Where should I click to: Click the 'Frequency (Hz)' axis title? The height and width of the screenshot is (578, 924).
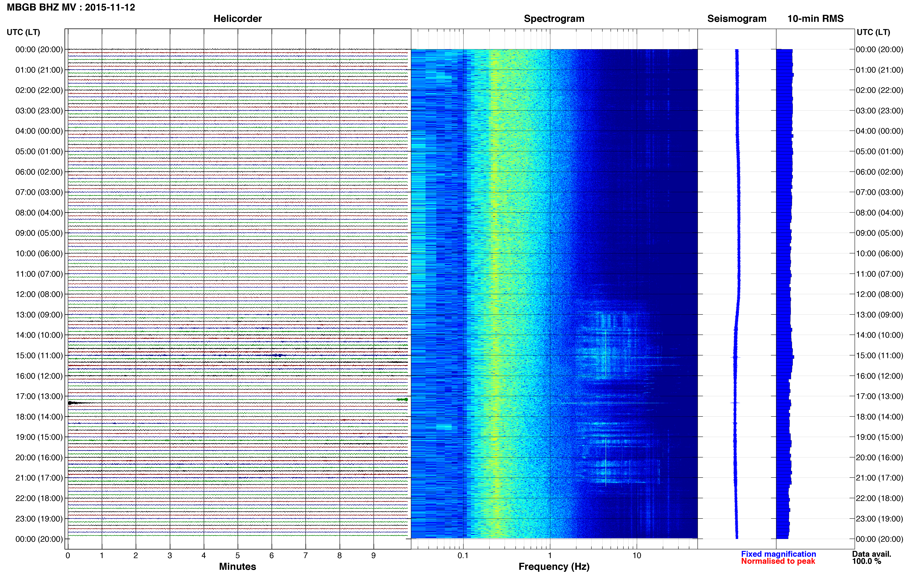(554, 566)
